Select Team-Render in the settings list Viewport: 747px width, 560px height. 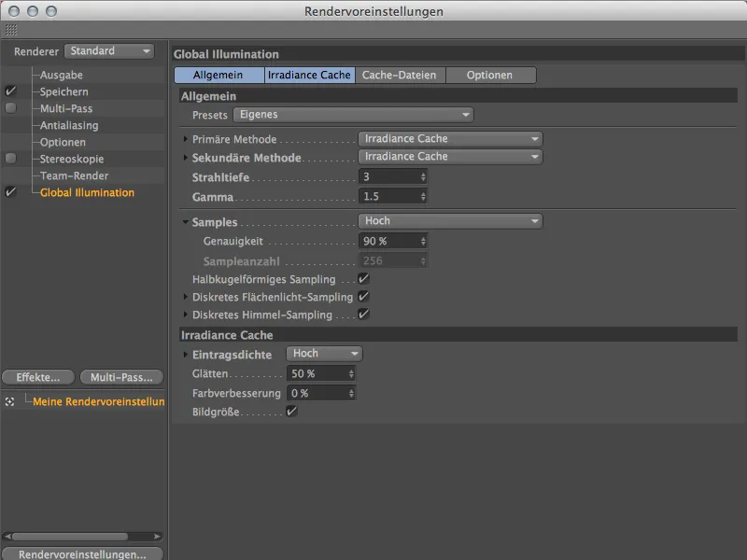pos(75,175)
